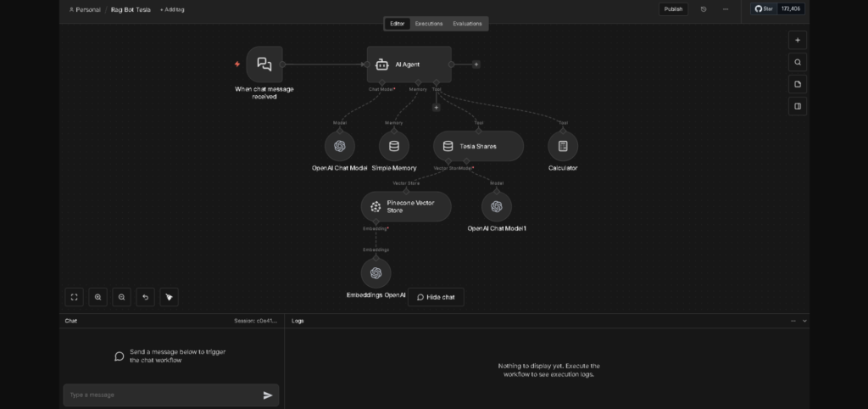Switch to the Executions tab
Image resolution: width=868 pixels, height=409 pixels.
click(x=428, y=24)
